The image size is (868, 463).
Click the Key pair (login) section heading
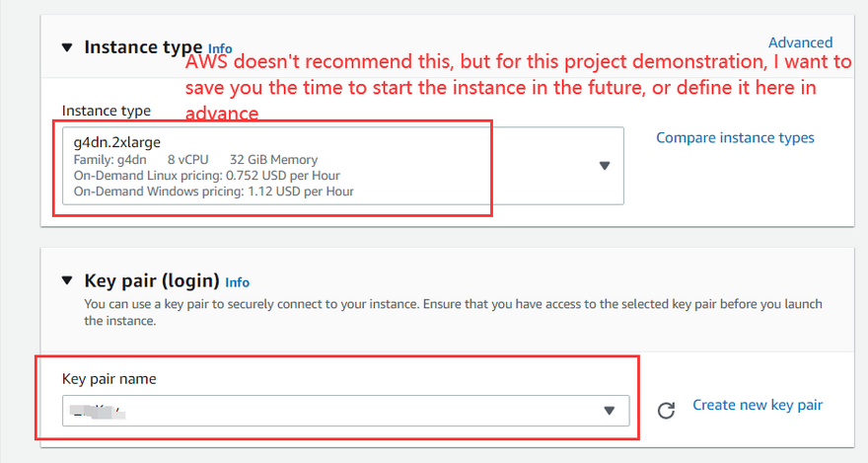coord(152,280)
